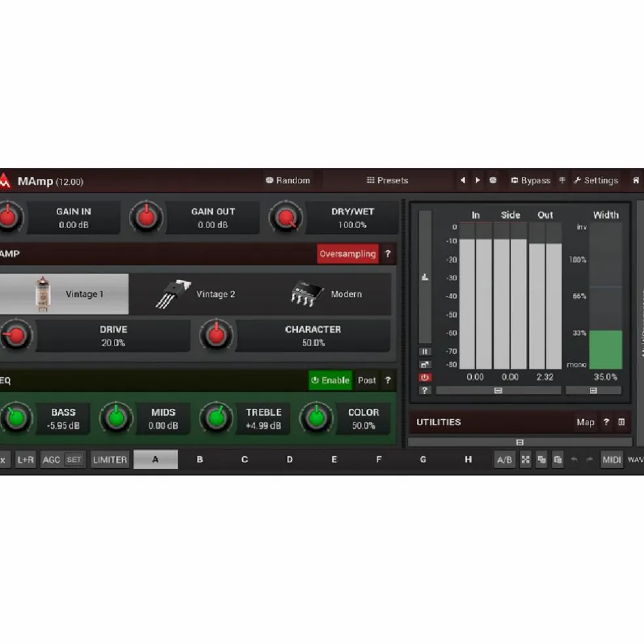Toggle AGC automatic gain compensation
This screenshot has height=644, width=644.
(51, 459)
